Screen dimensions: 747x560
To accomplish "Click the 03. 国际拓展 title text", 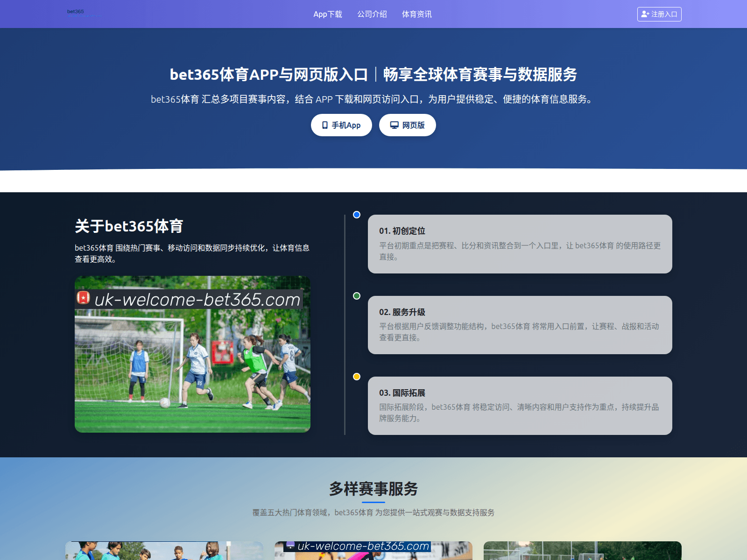I will pyautogui.click(x=402, y=393).
